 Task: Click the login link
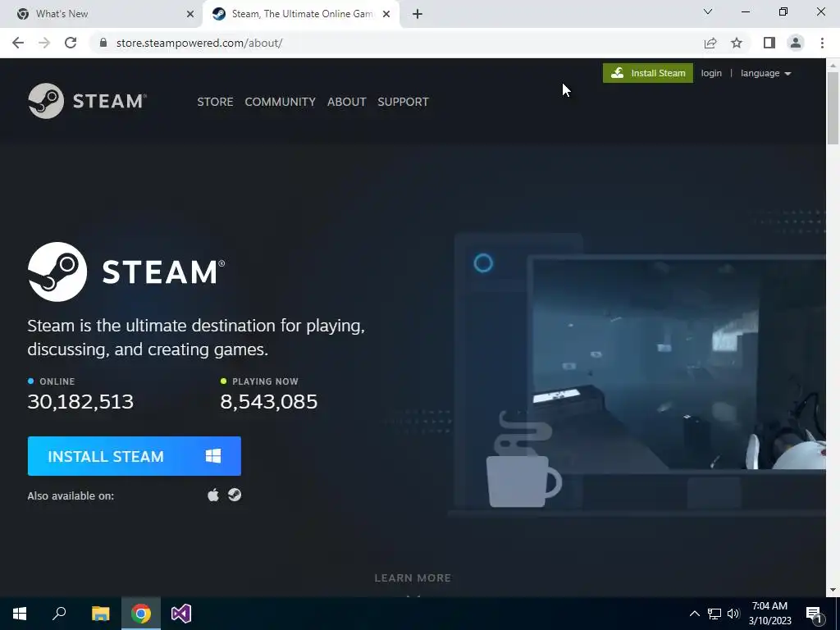(x=711, y=73)
